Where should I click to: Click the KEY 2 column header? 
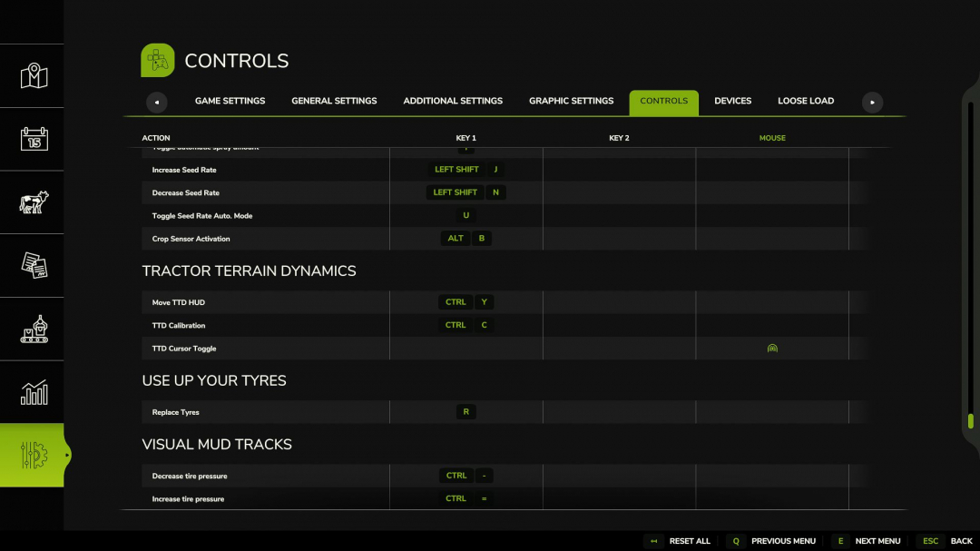point(619,138)
